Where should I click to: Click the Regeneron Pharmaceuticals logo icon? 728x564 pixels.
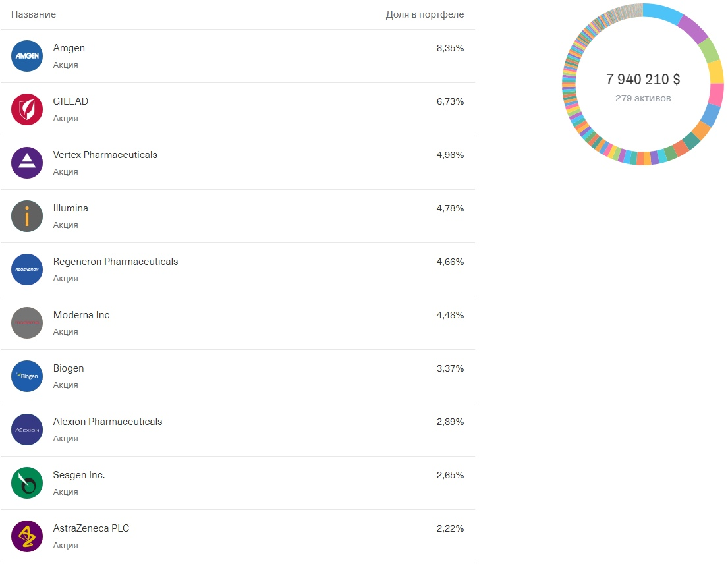click(x=27, y=269)
